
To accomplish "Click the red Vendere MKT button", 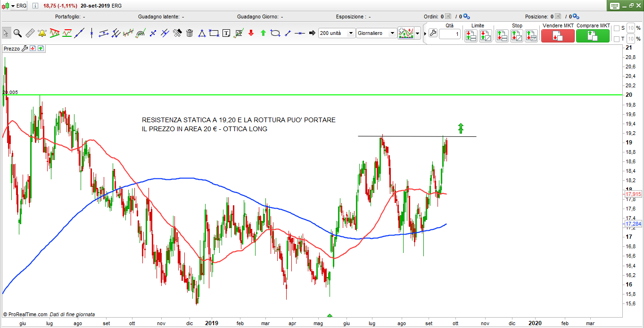I will pos(558,36).
